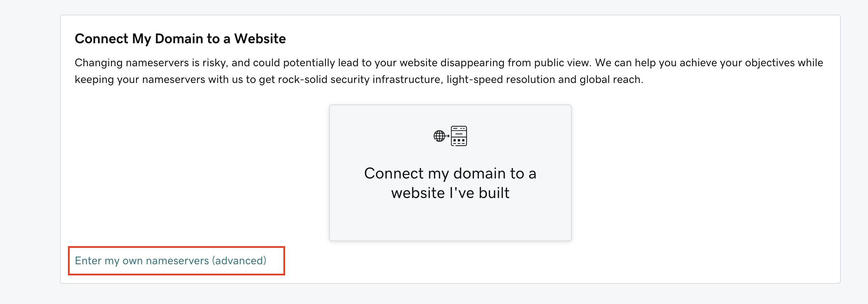Click the globe icon inside the card
This screenshot has width=868, height=304.
point(439,136)
